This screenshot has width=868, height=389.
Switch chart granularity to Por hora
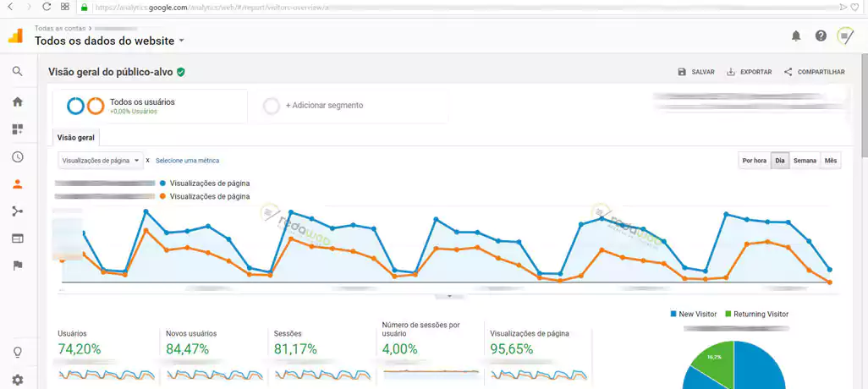[x=754, y=161]
